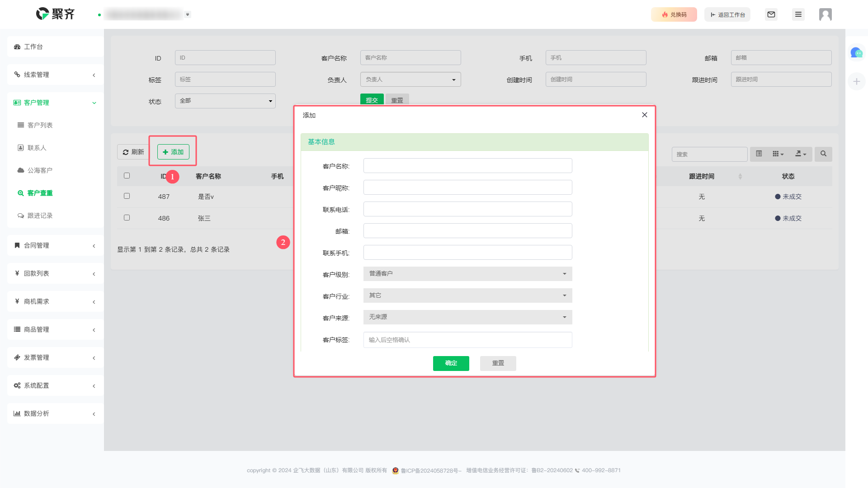Open 工作台 in the sidebar
The height and width of the screenshot is (488, 868).
click(55, 47)
